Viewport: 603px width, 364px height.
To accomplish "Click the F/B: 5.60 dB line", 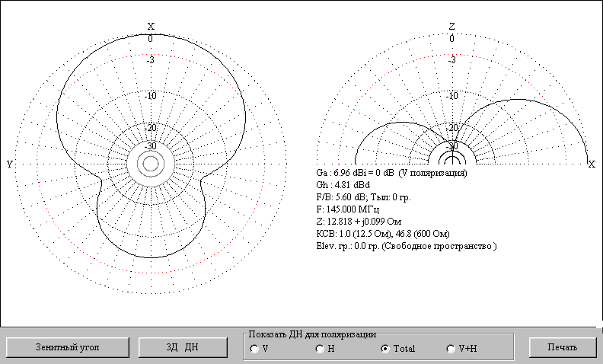I will tap(363, 197).
